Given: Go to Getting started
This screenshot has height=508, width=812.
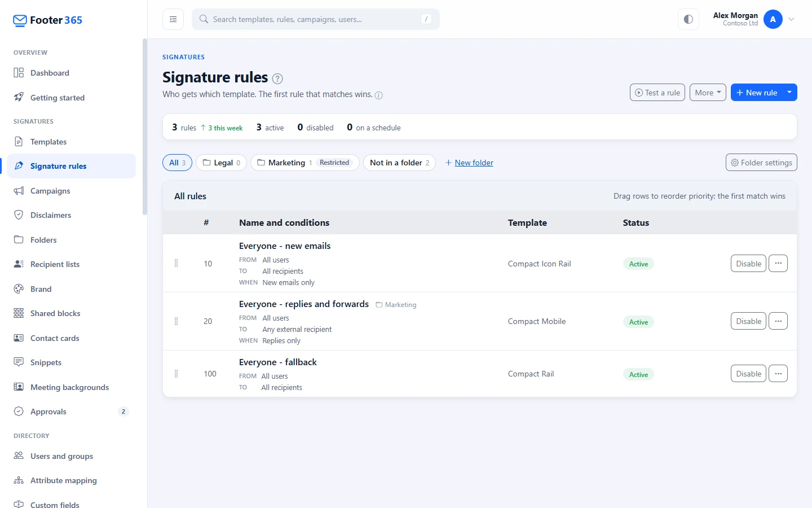Looking at the screenshot, I should pyautogui.click(x=71, y=98).
